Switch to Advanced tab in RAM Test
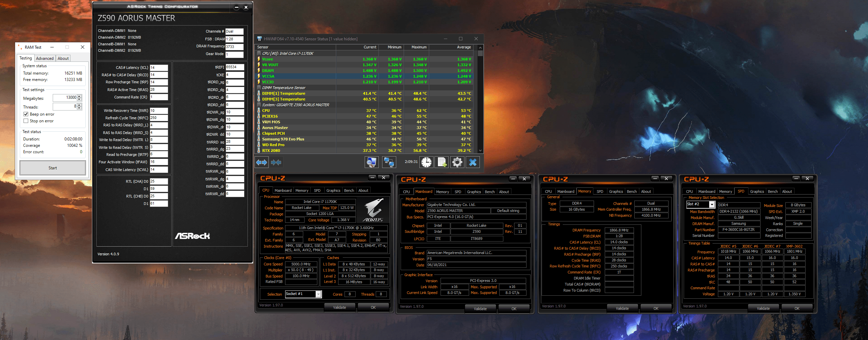This screenshot has width=868, height=340. click(44, 58)
